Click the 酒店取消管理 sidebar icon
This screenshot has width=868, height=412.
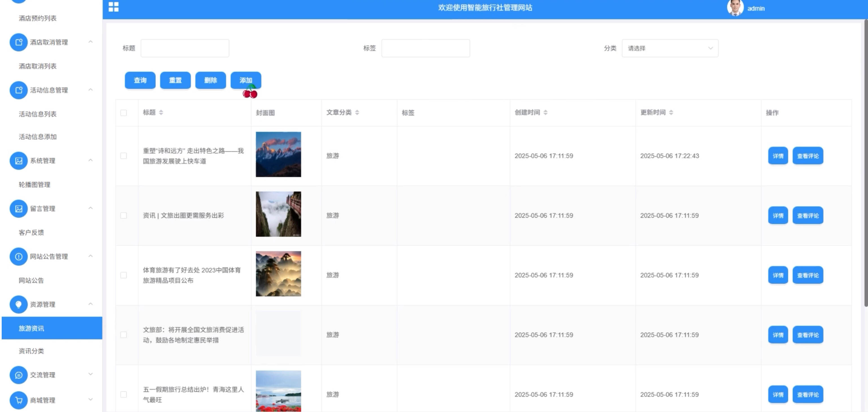coord(19,42)
